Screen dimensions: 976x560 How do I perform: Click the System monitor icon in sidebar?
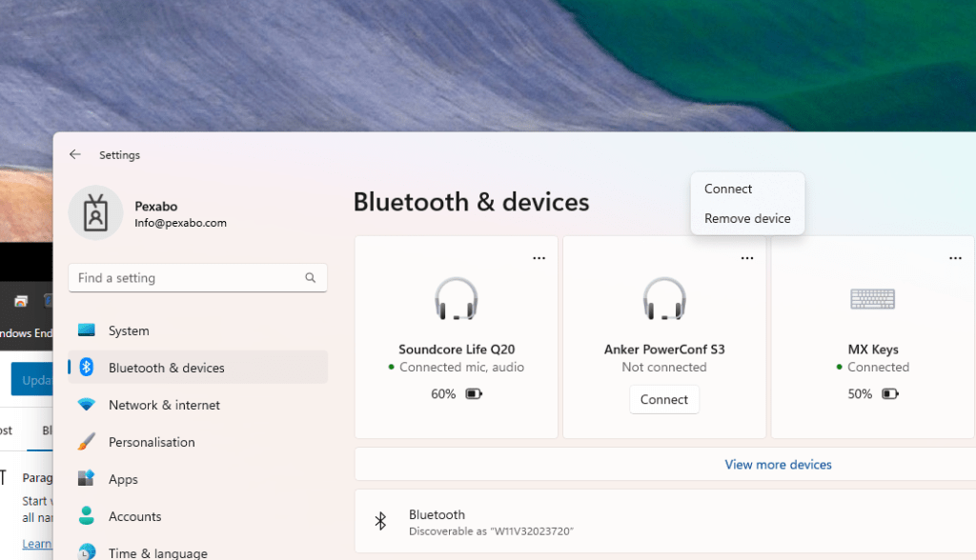pyautogui.click(x=87, y=330)
